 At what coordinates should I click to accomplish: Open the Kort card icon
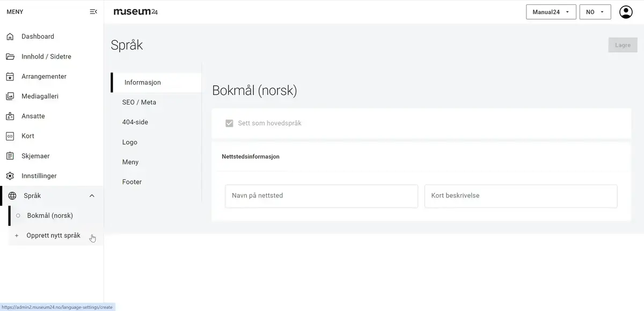(10, 136)
